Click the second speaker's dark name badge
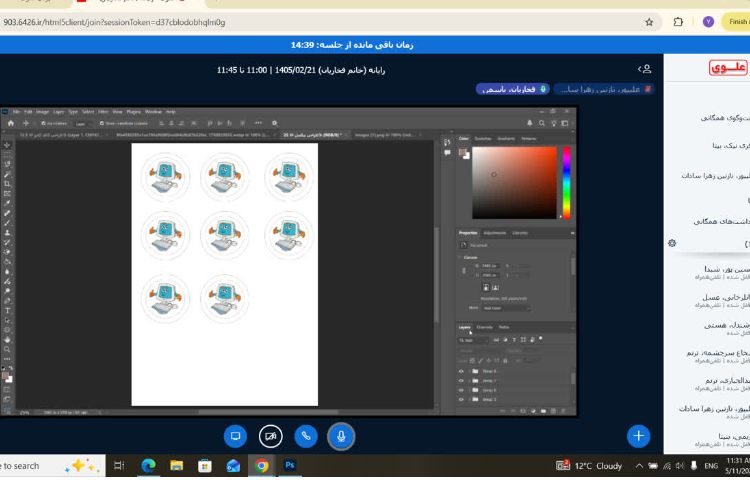 604,89
